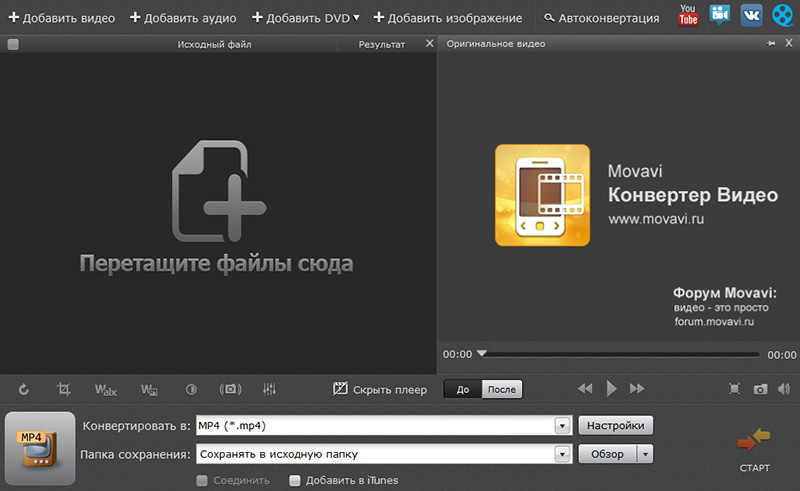Click the Movavi converter logo thumbnail
The image size is (800, 491).
[542, 195]
